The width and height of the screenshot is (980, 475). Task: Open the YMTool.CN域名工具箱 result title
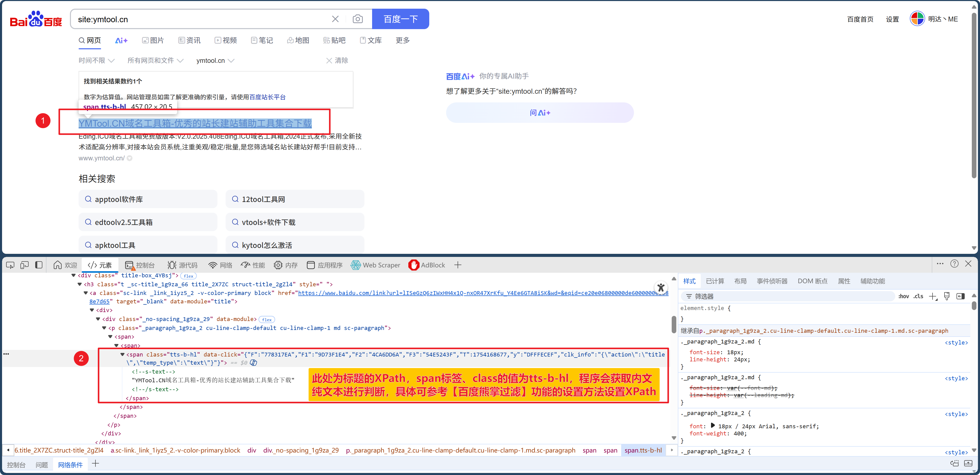195,123
